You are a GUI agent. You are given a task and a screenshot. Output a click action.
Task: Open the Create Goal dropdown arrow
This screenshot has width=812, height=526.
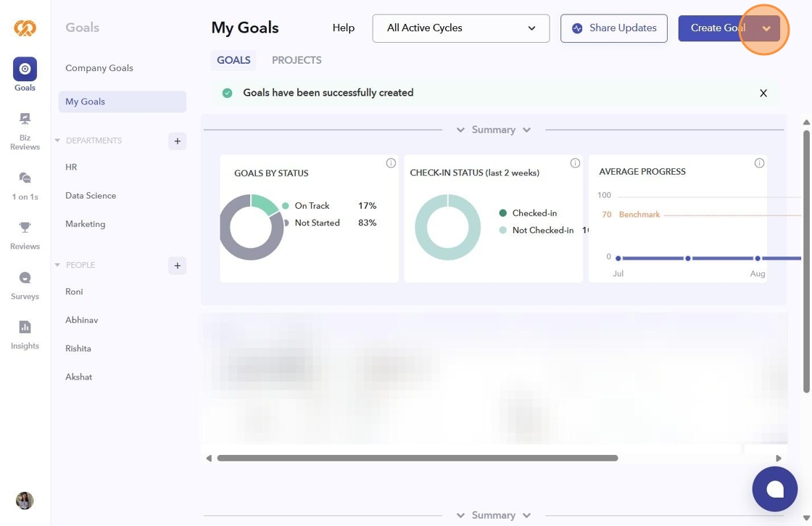pyautogui.click(x=766, y=28)
